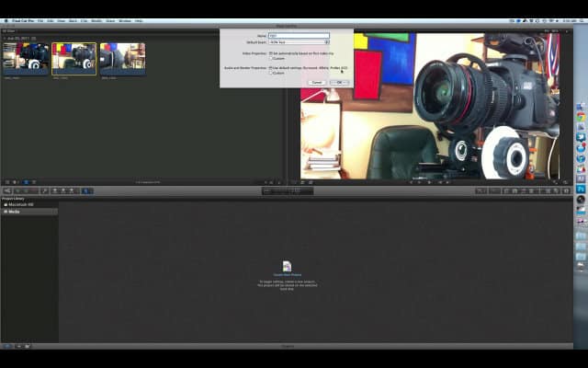
Task: Click Cancel in the new project dialog
Action: (316, 82)
